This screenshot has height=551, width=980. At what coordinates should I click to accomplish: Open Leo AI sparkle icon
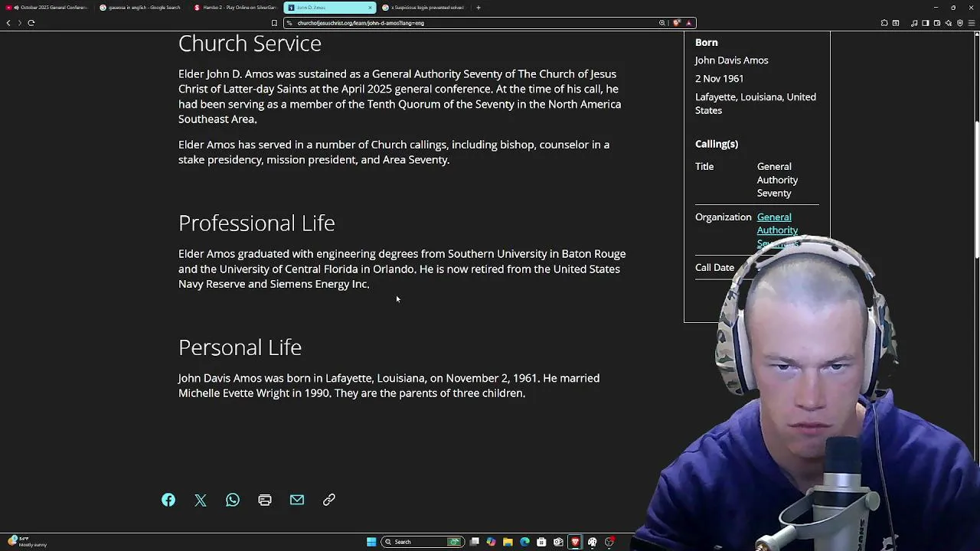[x=949, y=23]
